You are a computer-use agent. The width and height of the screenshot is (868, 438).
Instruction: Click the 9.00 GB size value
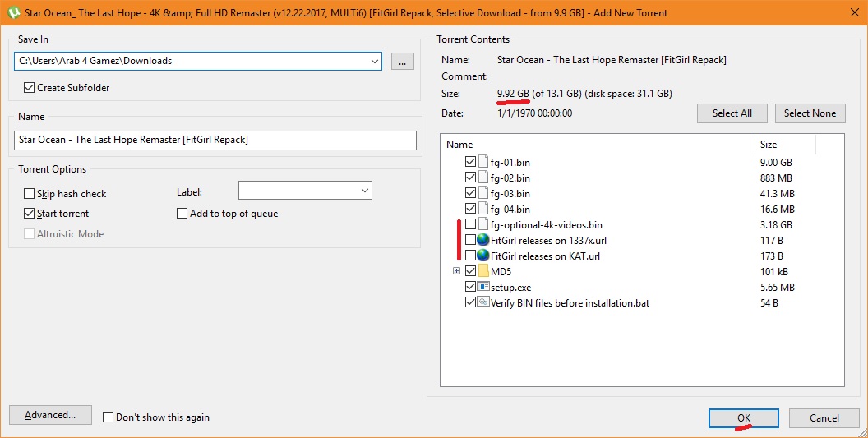coord(776,162)
